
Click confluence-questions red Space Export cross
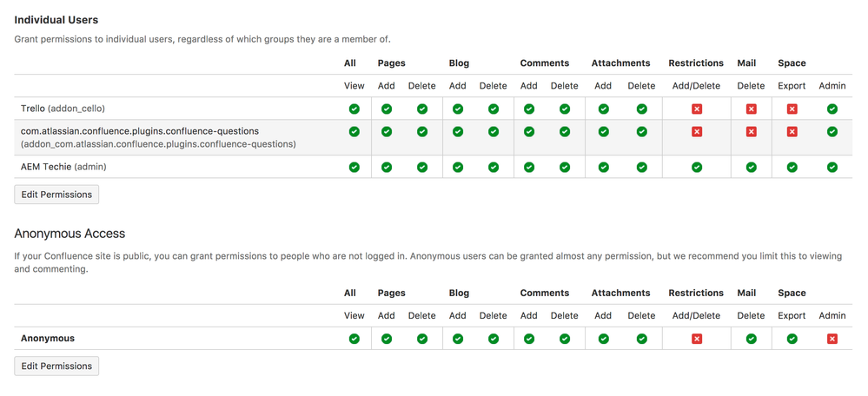(792, 132)
